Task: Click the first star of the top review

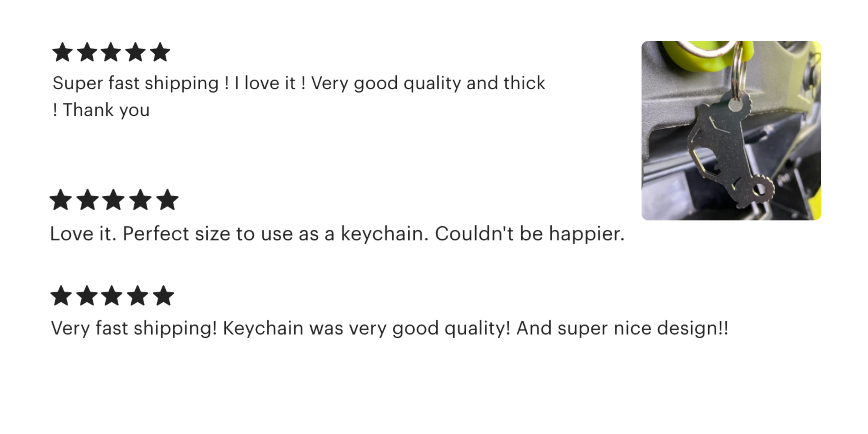Action: (x=63, y=53)
